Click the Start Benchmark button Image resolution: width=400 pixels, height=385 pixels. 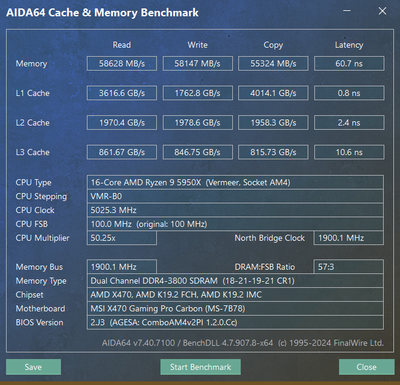pos(200,367)
